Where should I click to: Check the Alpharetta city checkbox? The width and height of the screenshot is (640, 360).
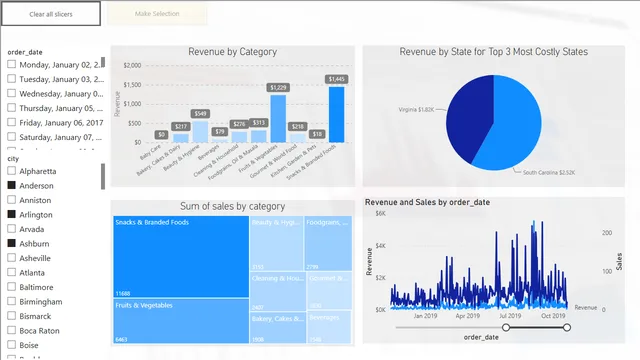(x=11, y=171)
